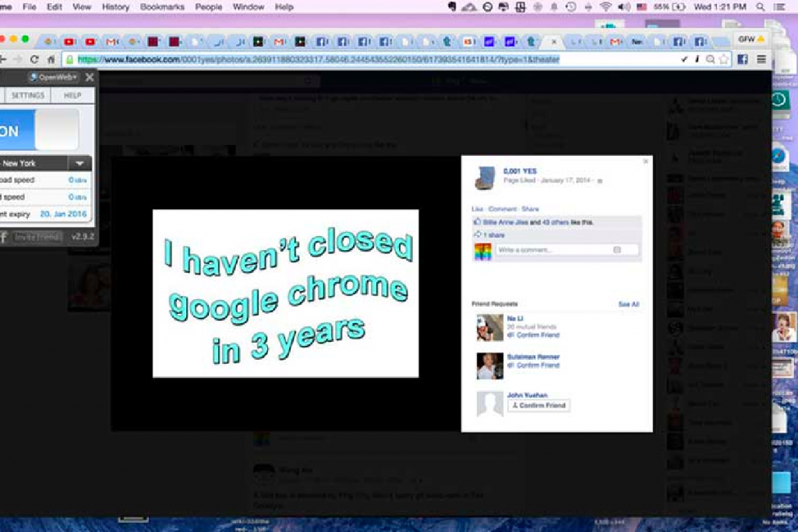View the 43 others who liked
The width and height of the screenshot is (798, 532).
point(554,222)
